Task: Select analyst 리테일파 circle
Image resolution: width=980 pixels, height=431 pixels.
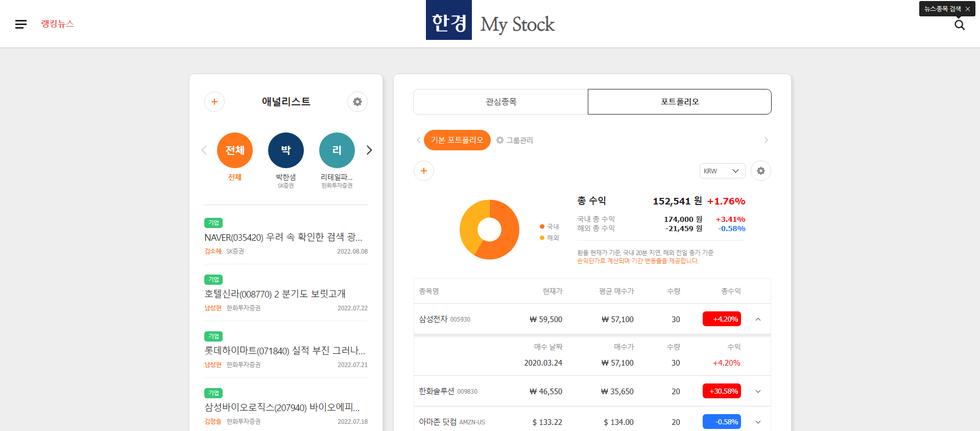Action: tap(337, 150)
